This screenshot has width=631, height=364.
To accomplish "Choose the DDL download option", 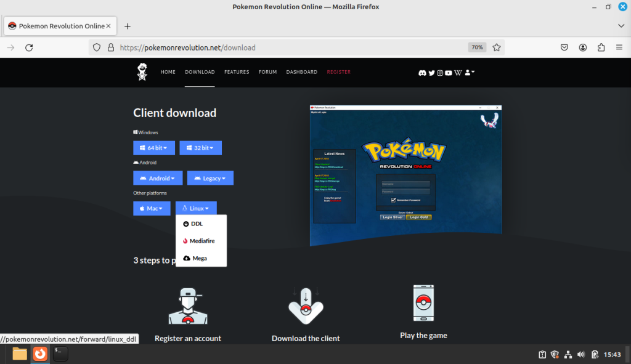I will 194,224.
